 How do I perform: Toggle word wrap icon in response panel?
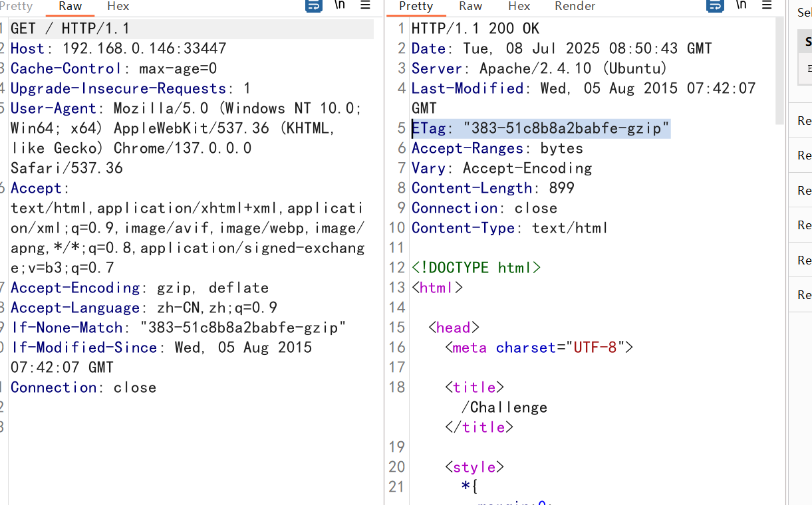coord(715,5)
